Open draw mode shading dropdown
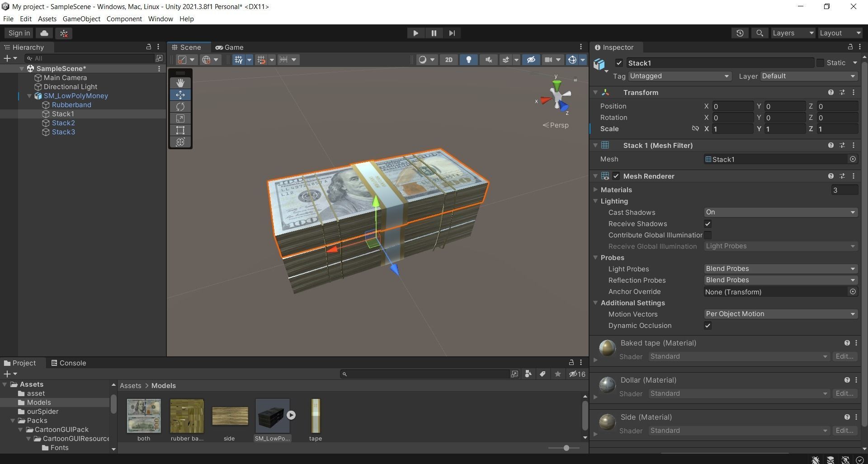The width and height of the screenshot is (868, 464). [427, 60]
